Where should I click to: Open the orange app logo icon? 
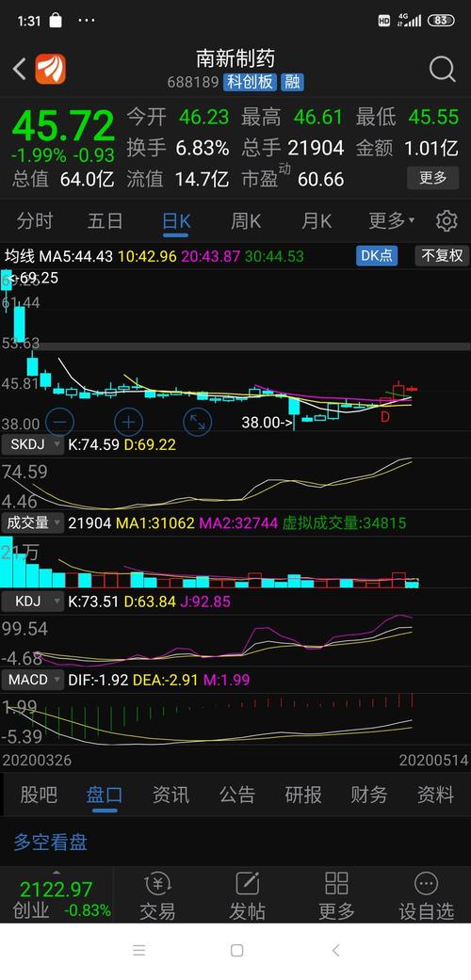pos(51,69)
